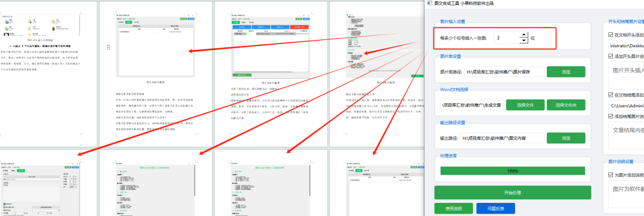This screenshot has width=644, height=216.
Task: Click 浏览 button beside 输出路径
Action: pyautogui.click(x=565, y=138)
